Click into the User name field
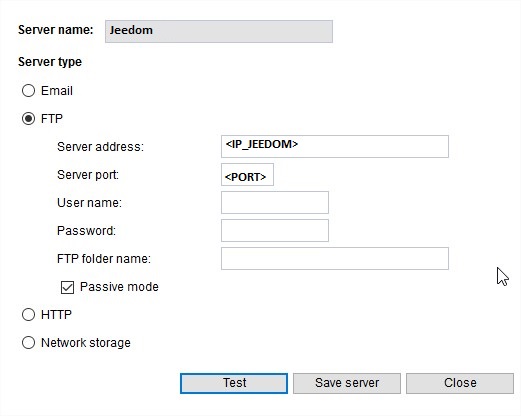The width and height of the screenshot is (521, 416). pyautogui.click(x=275, y=202)
